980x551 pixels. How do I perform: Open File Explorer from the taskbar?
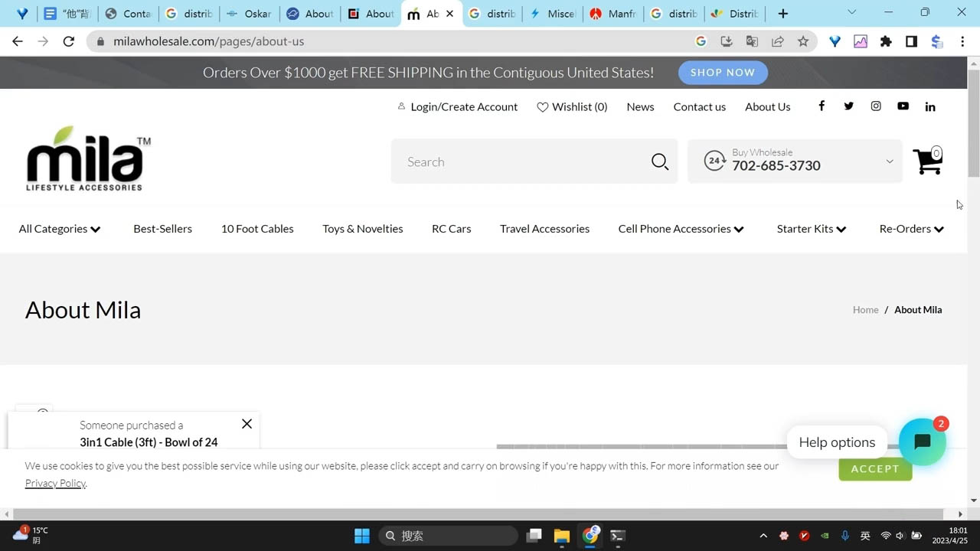point(562,536)
